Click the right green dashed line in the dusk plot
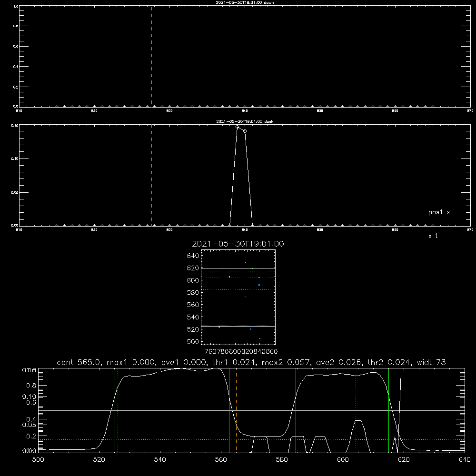Viewport: 476px width, 476px height. point(263,175)
